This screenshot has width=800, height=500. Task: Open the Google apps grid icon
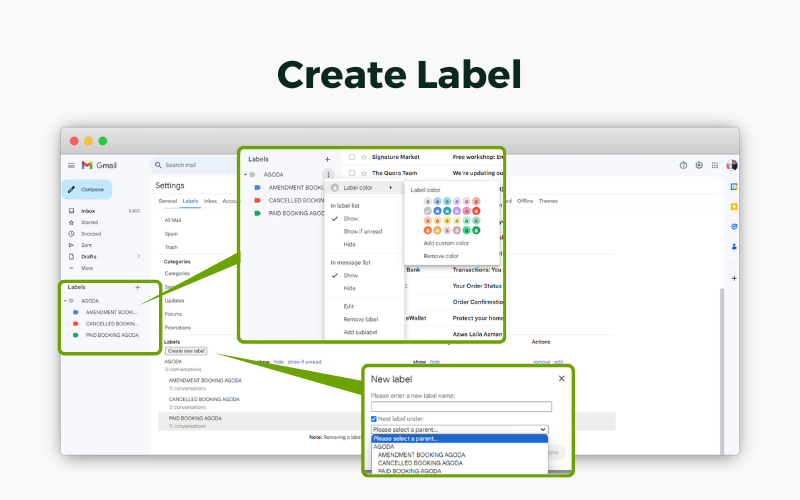tap(715, 165)
